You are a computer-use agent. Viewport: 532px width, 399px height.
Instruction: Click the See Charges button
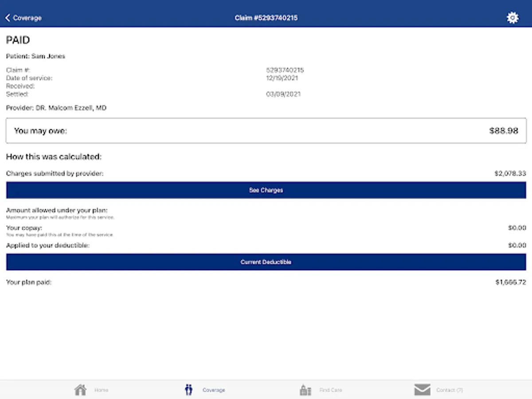(266, 190)
